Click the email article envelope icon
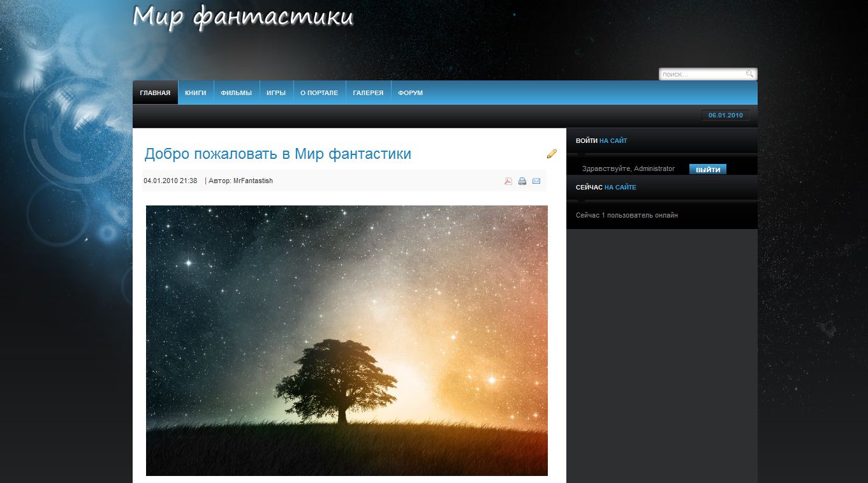This screenshot has height=483, width=868. (536, 181)
